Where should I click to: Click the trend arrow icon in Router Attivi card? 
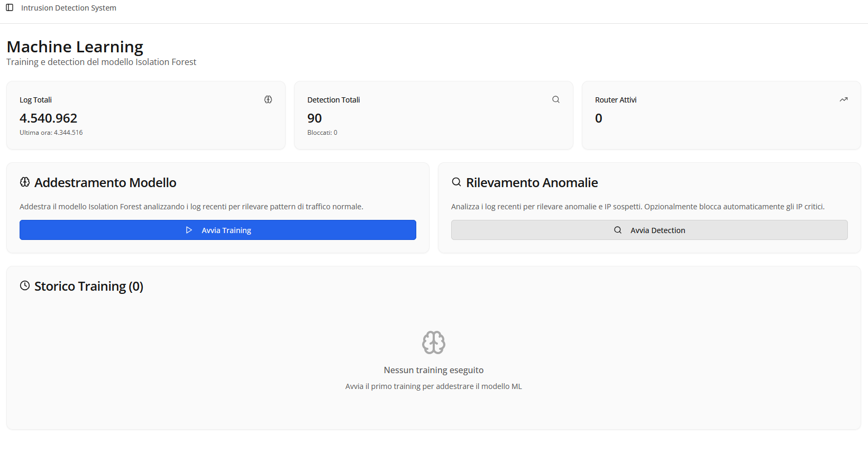tap(844, 99)
